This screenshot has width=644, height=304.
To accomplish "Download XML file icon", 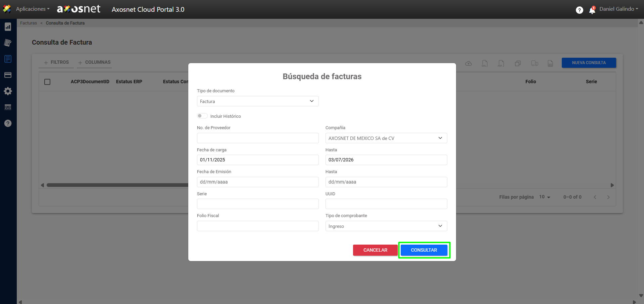I will 485,63.
